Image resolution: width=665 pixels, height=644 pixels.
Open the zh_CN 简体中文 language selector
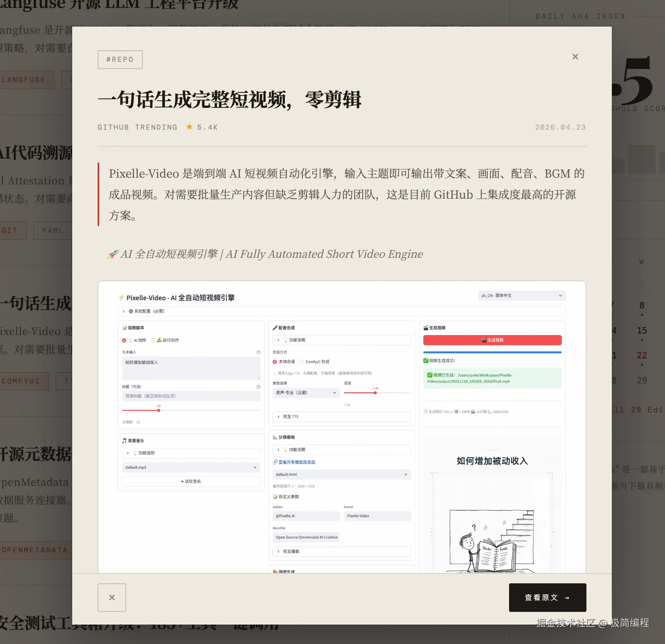coord(521,295)
